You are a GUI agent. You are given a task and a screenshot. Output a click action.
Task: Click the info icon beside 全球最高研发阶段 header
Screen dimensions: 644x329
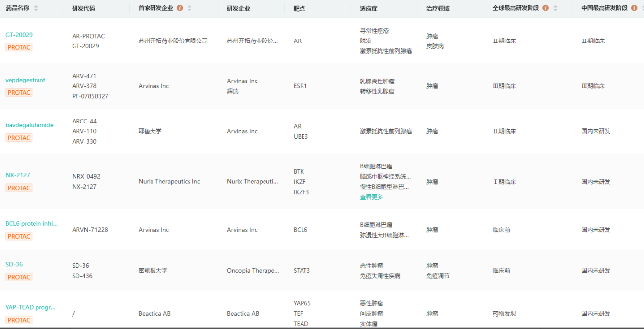[545, 8]
